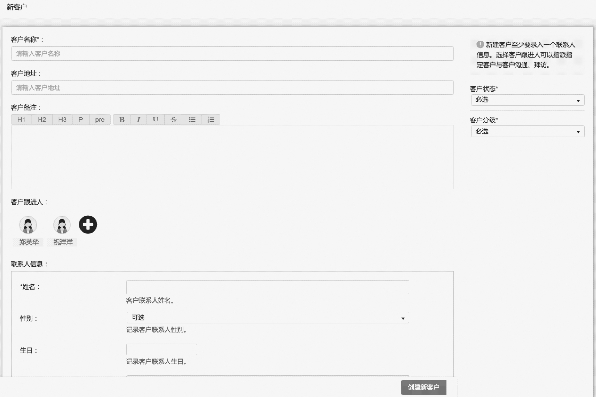This screenshot has height=397, width=596.
Task: Click the info icon in the hint box
Action: point(480,44)
